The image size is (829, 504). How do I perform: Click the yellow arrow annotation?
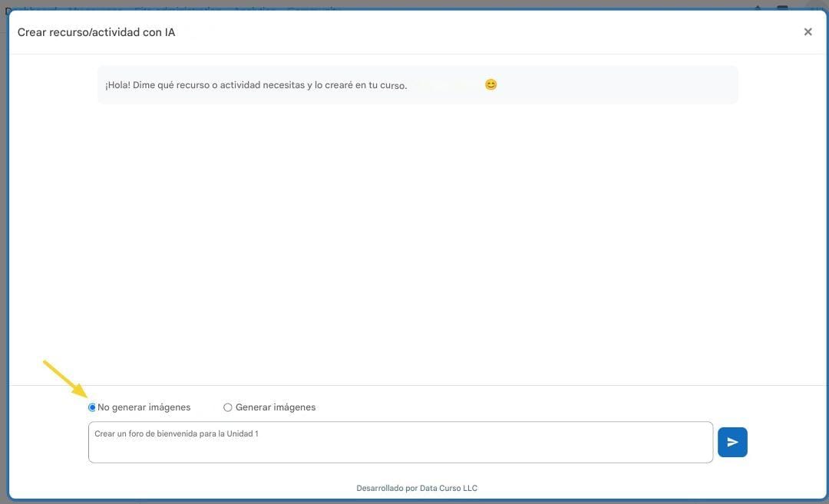tap(64, 378)
